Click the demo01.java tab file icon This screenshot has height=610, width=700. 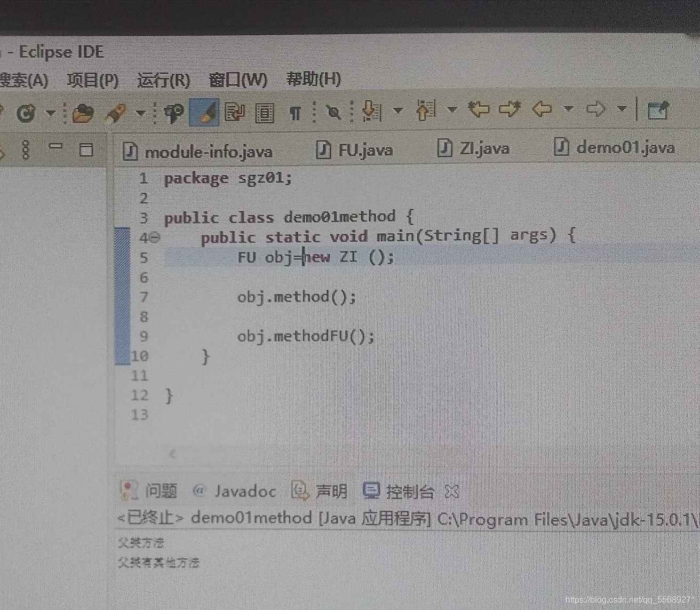point(561,146)
